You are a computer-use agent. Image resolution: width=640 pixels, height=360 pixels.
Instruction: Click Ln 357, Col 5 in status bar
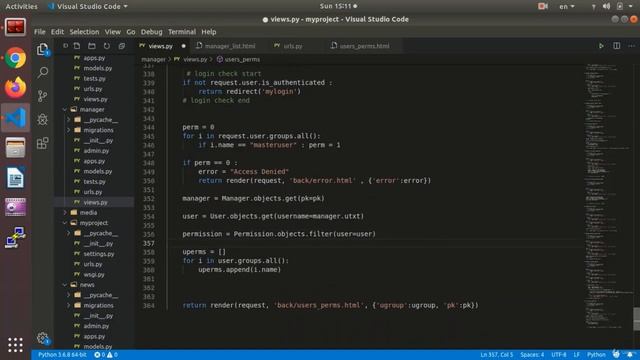(x=496, y=355)
